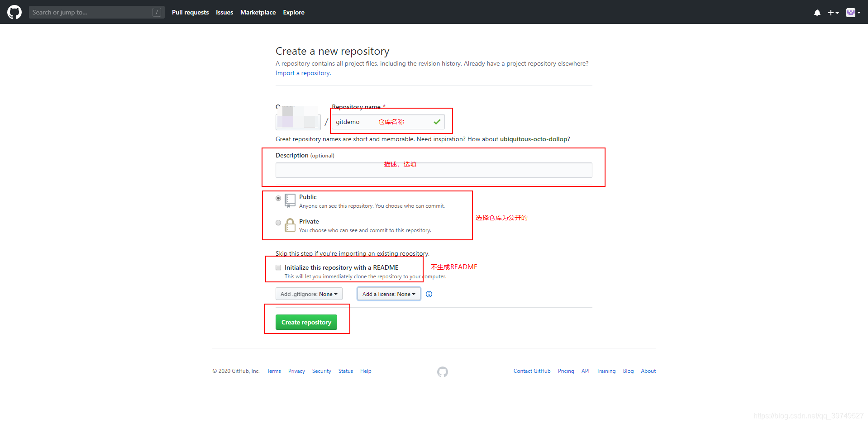Click the Private repository lock icon

tap(290, 225)
